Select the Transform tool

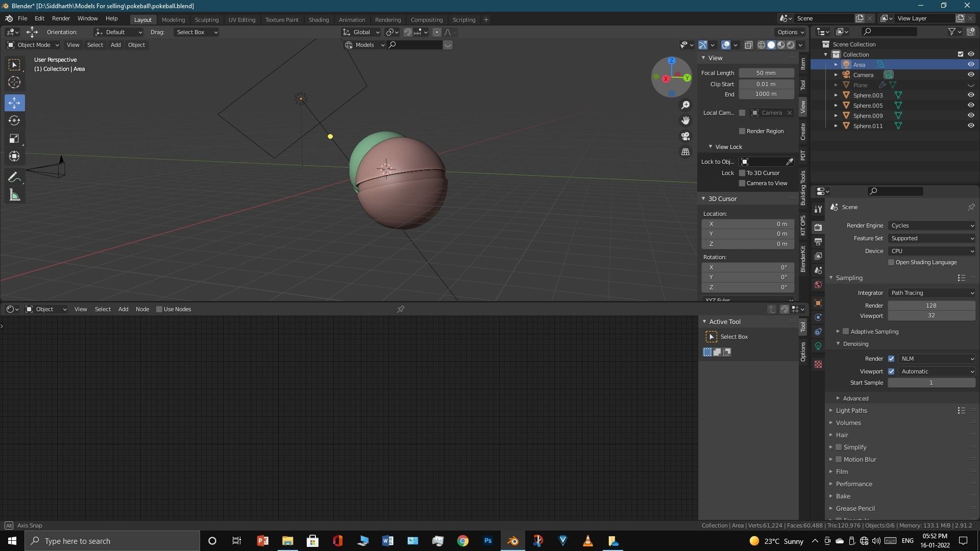point(14,157)
